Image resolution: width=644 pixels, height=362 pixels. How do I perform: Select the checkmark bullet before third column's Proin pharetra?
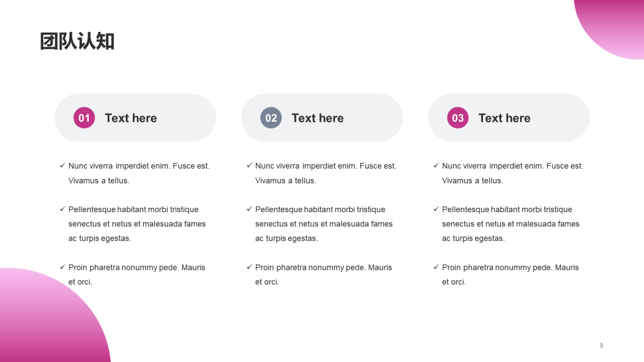(436, 267)
